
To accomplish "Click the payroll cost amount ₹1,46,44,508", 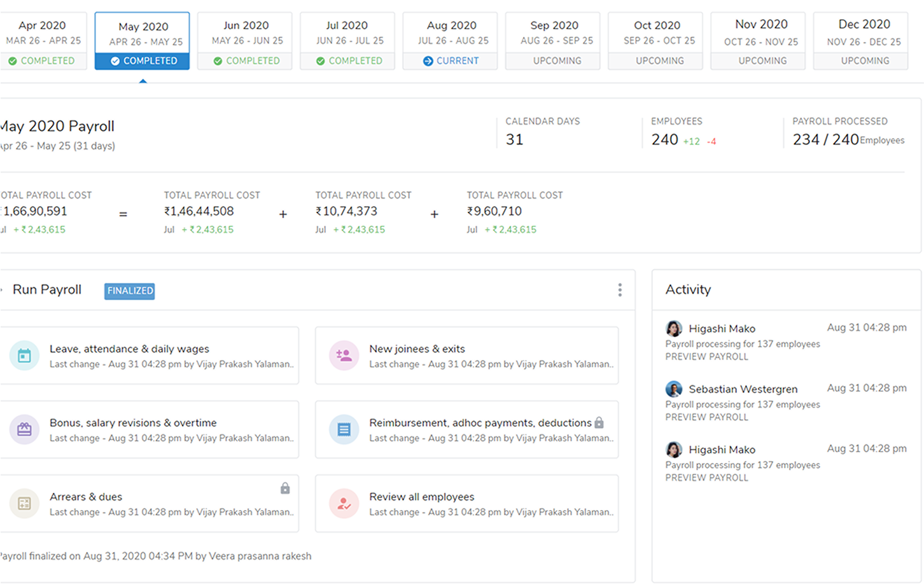I will 199,211.
